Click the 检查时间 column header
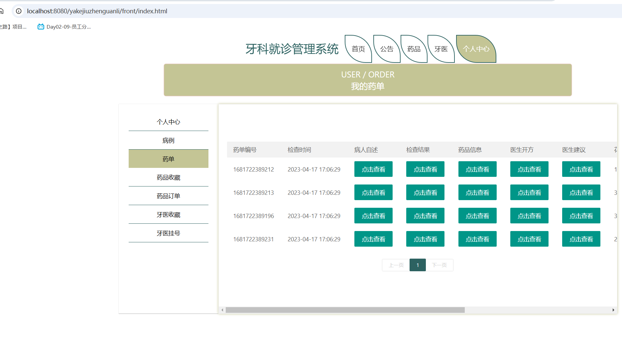The height and width of the screenshot is (364, 622). tap(300, 150)
